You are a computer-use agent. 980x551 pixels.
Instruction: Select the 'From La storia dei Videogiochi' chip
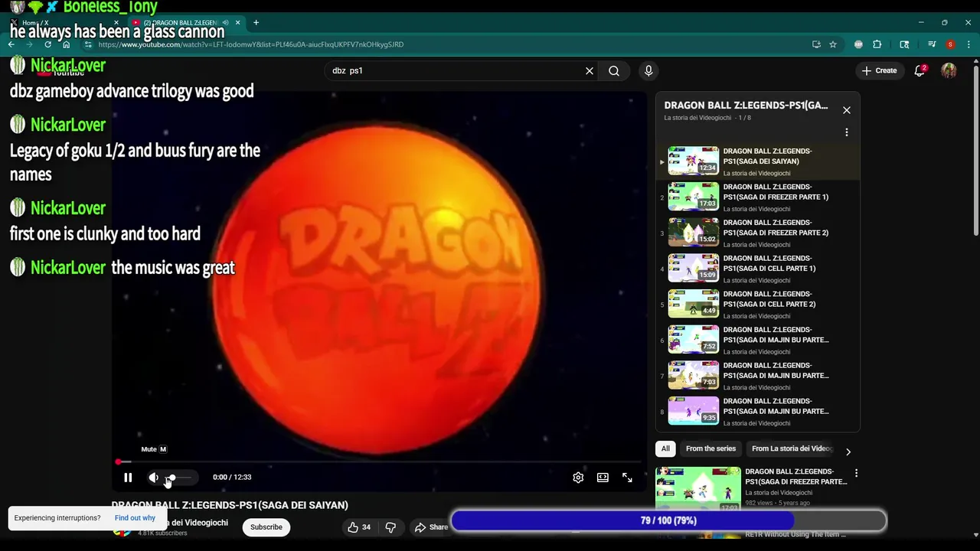(x=792, y=449)
